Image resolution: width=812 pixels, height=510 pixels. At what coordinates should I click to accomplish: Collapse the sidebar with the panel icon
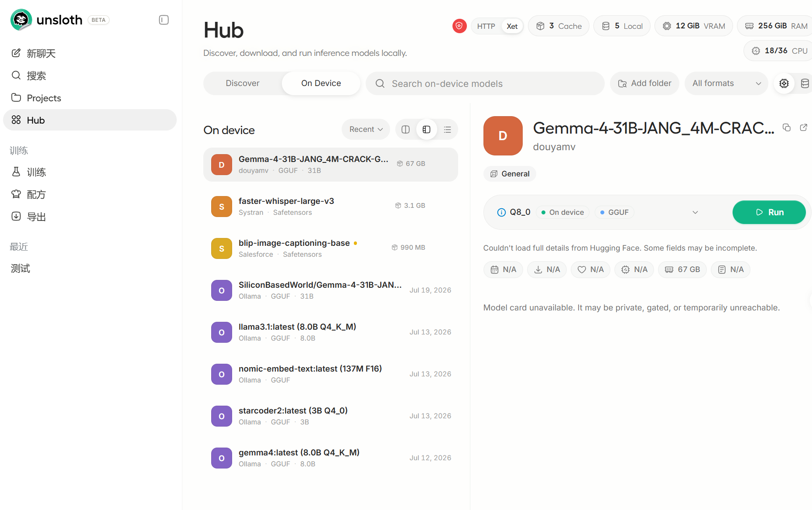click(164, 20)
